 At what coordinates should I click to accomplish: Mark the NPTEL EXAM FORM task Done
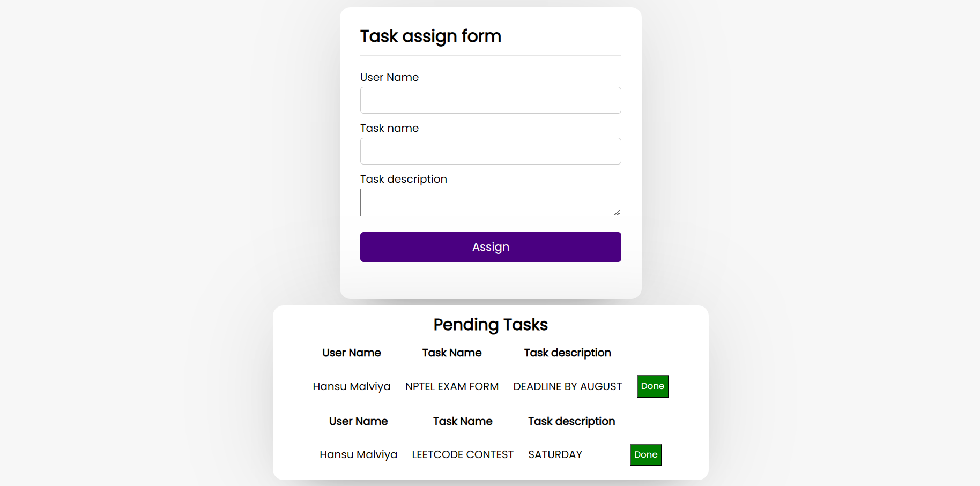coord(652,386)
